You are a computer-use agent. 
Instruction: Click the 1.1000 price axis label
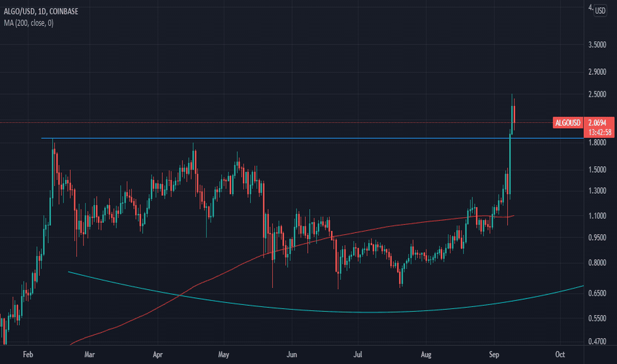pos(597,216)
